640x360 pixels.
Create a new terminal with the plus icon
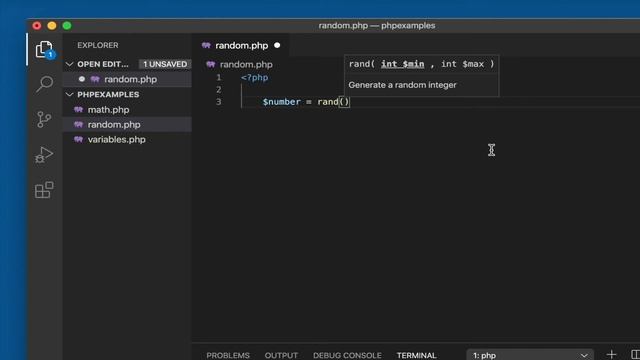pos(611,355)
